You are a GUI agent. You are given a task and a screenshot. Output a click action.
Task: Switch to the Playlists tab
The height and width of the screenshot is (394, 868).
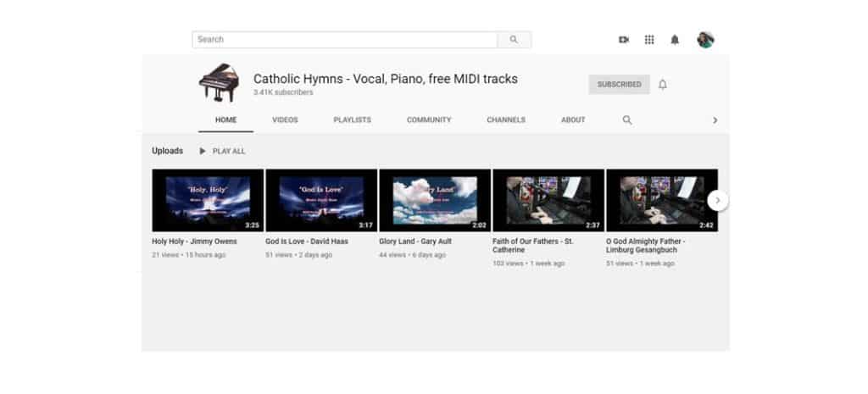[x=352, y=120]
